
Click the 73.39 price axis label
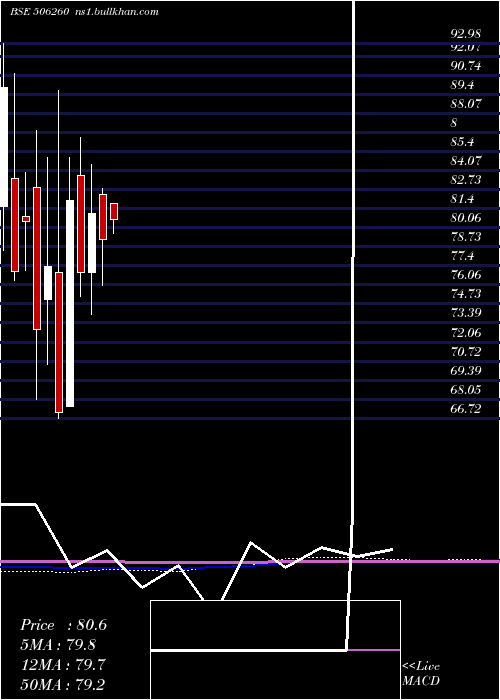click(466, 312)
